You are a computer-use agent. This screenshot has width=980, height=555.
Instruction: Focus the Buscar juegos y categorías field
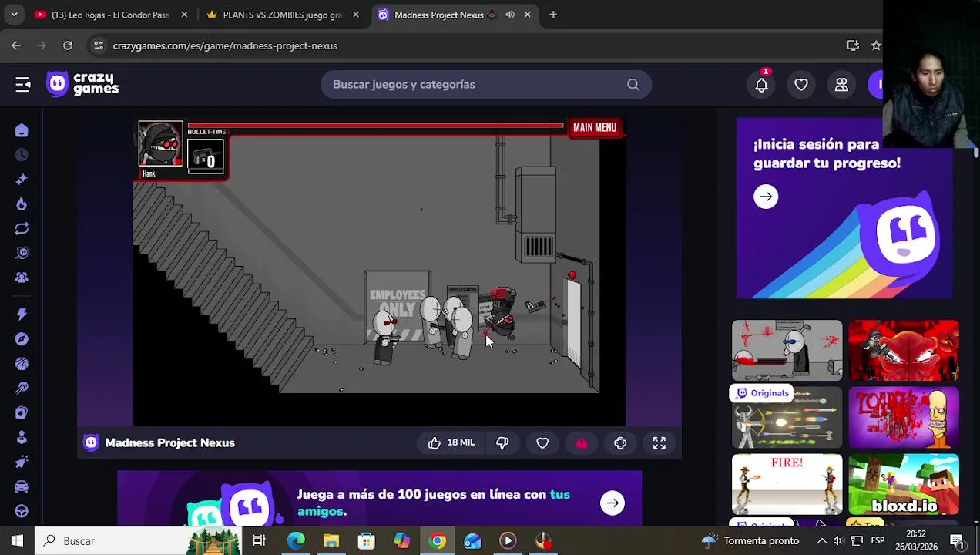click(x=486, y=85)
